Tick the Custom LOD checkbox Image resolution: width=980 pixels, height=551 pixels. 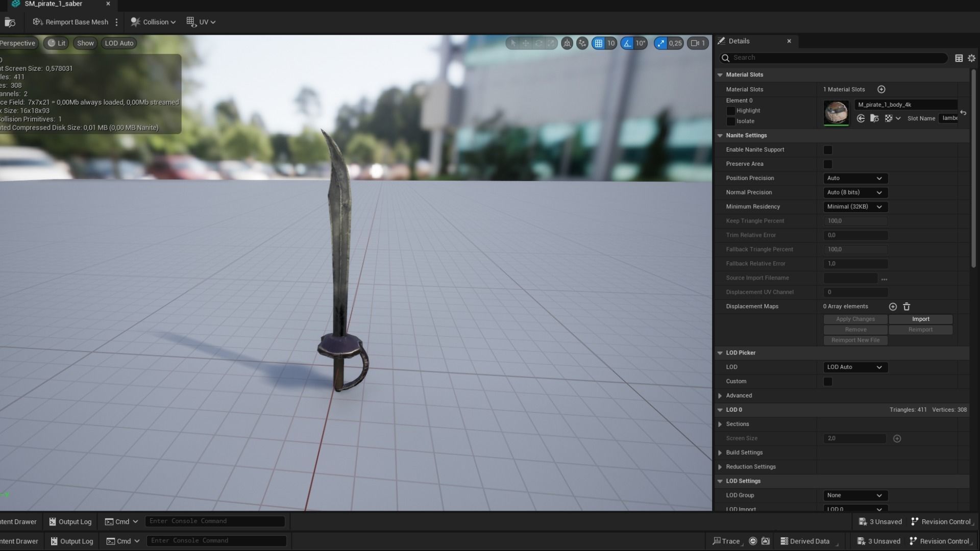point(828,382)
